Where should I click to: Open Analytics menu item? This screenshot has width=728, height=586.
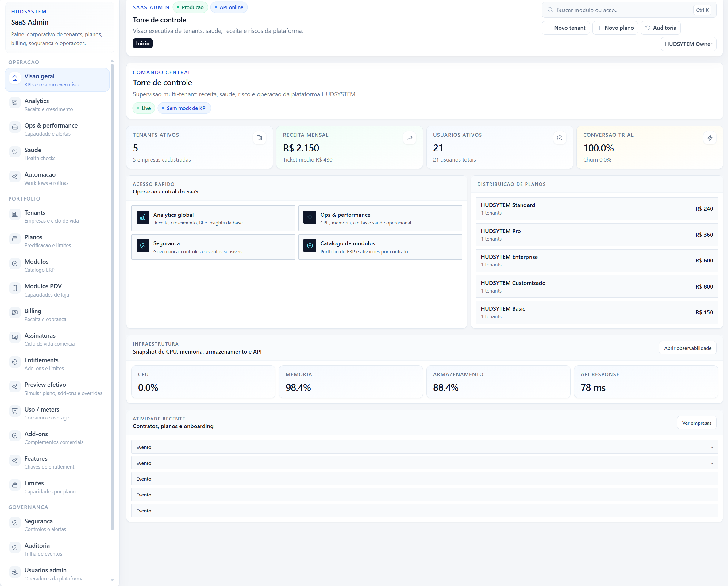57,105
